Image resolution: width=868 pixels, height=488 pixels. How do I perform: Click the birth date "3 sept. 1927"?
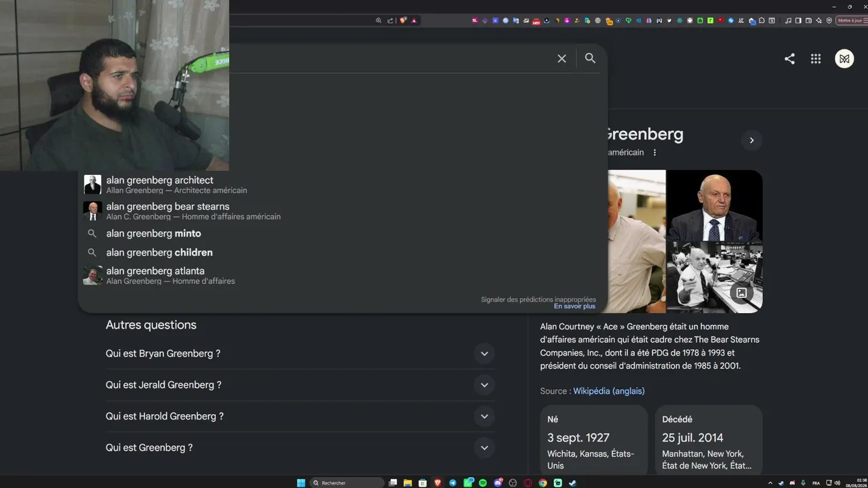tap(578, 438)
